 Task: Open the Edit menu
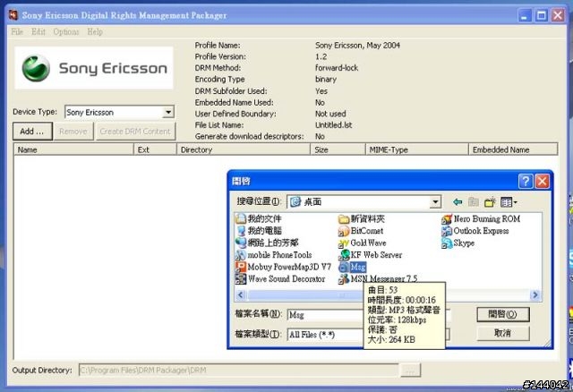(x=38, y=32)
